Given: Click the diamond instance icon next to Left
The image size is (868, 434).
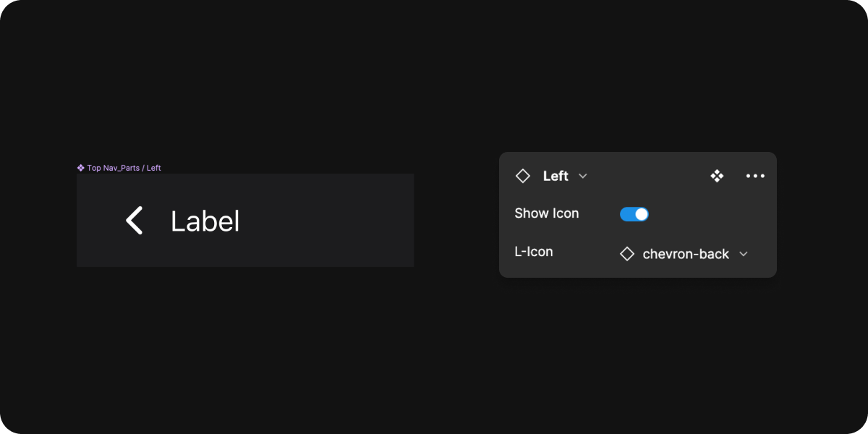Looking at the screenshot, I should click(x=522, y=176).
